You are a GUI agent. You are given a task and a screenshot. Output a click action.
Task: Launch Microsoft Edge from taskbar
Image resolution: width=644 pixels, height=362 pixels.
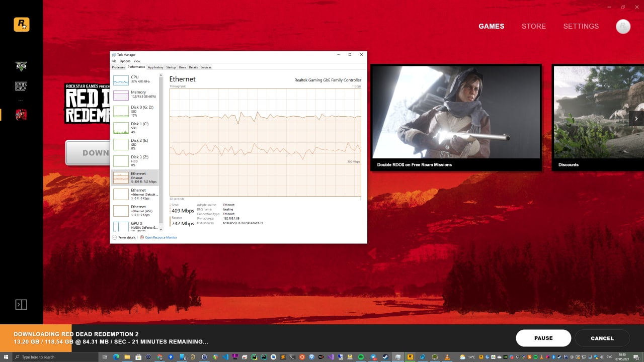(116, 357)
